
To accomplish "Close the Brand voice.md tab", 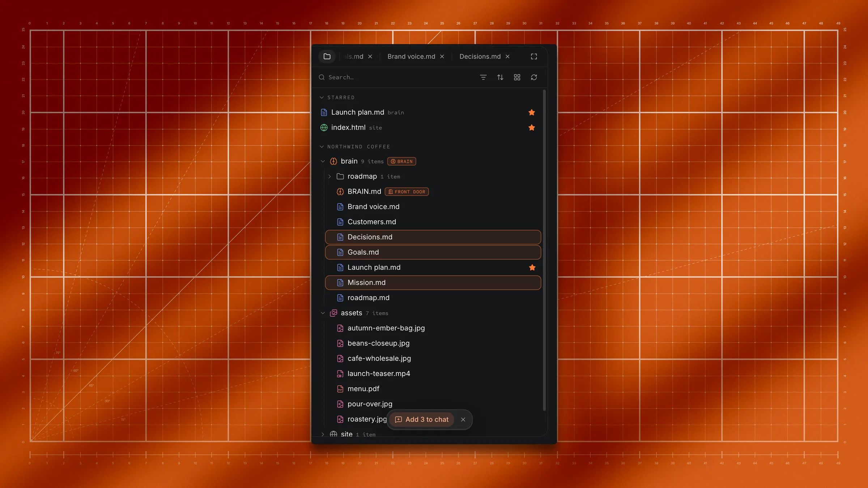I will click(x=442, y=56).
